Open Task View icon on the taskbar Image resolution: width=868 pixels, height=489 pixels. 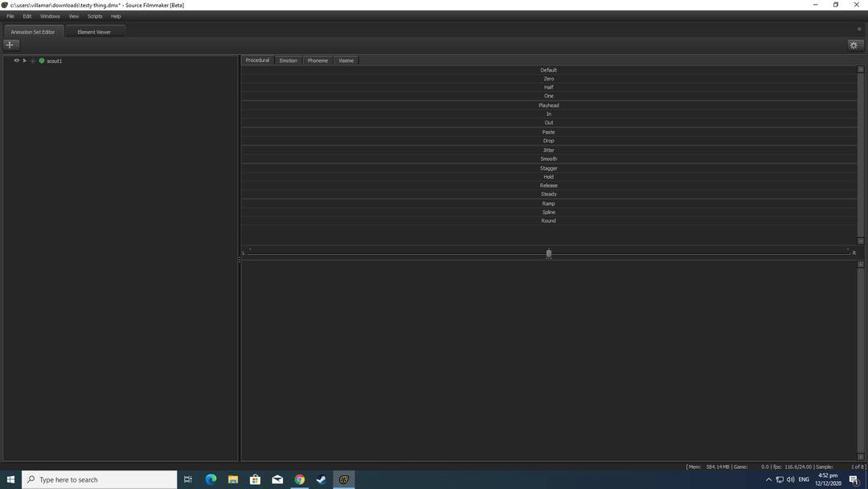pyautogui.click(x=187, y=479)
